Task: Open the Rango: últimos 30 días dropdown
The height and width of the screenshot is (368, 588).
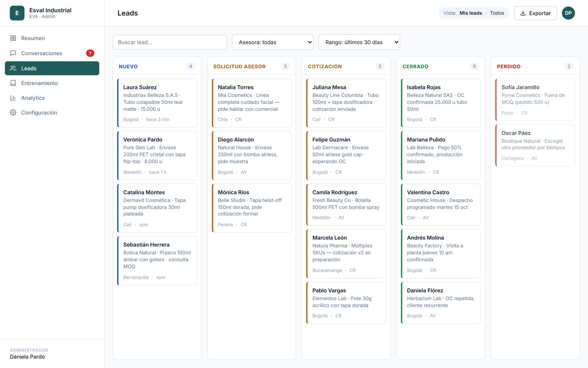Action: (359, 42)
